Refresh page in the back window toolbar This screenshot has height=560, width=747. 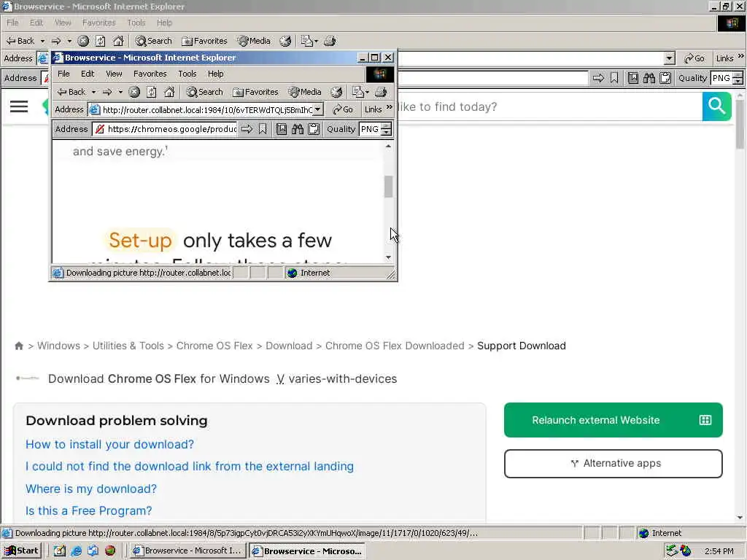(x=101, y=41)
